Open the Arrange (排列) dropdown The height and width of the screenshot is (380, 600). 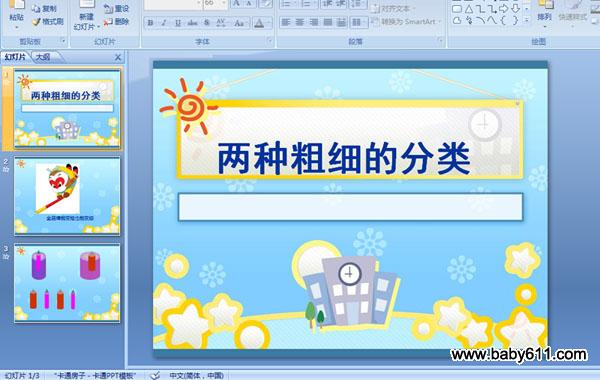click(x=544, y=18)
